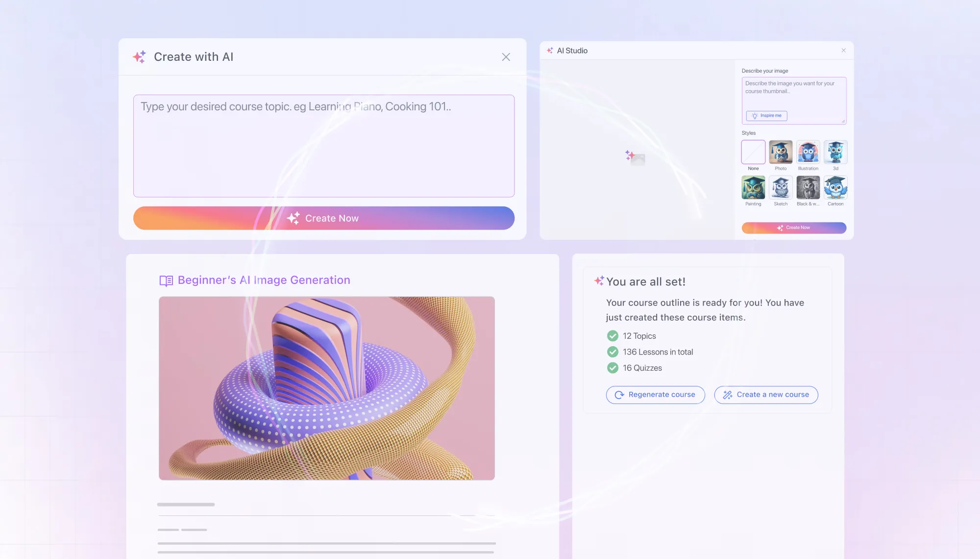Click the image placeholder icon in AI Studio
Screen dimensions: 980x559
tap(635, 157)
